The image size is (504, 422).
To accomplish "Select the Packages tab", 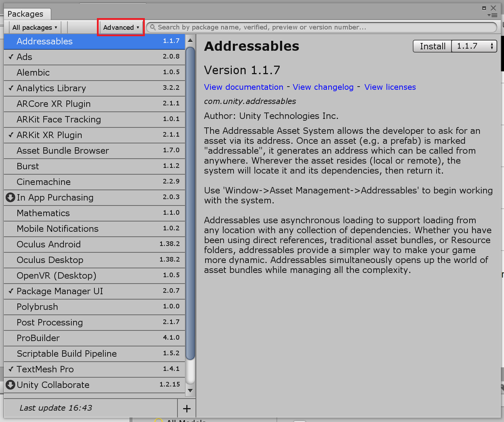I will click(26, 14).
